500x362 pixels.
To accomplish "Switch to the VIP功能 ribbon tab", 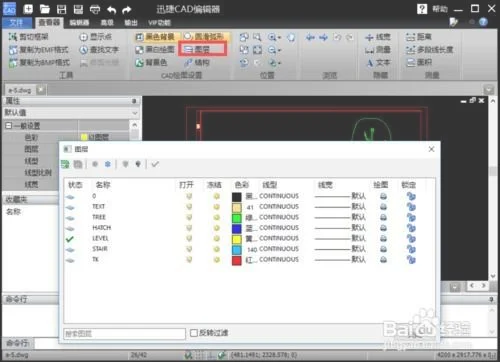I will [160, 23].
